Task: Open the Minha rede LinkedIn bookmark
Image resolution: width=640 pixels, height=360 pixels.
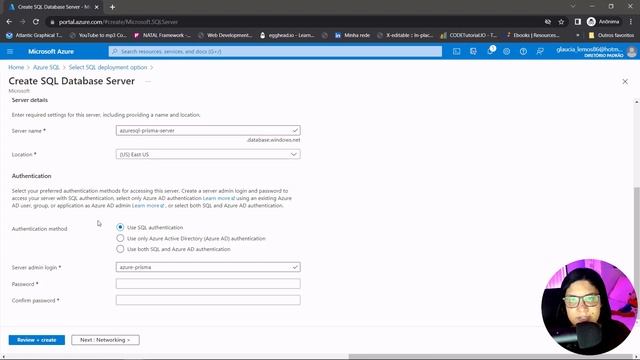Action: (352, 36)
